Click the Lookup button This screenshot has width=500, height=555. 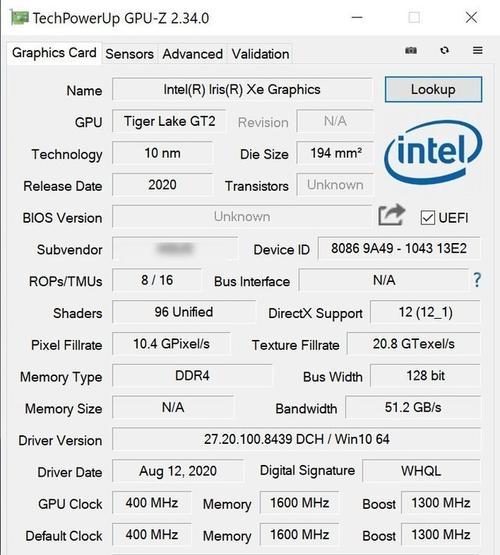[x=433, y=90]
